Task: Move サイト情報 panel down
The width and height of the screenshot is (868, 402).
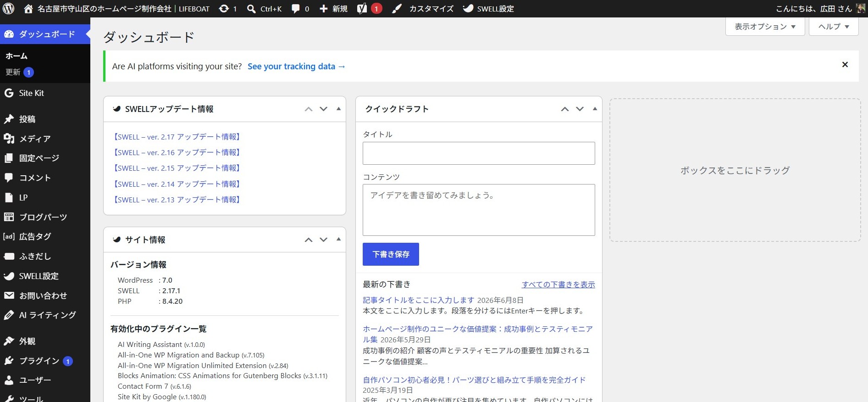Action: (x=324, y=240)
